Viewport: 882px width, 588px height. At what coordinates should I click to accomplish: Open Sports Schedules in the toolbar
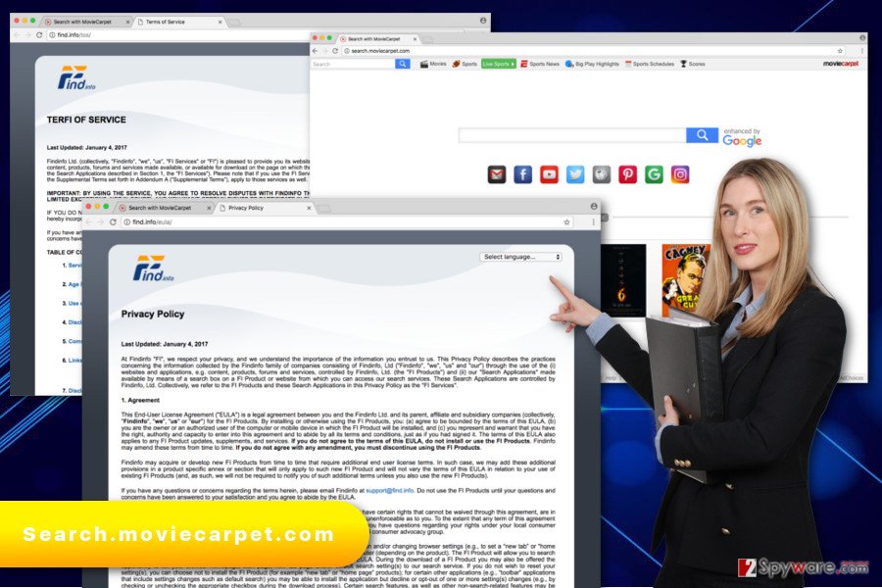[x=650, y=64]
